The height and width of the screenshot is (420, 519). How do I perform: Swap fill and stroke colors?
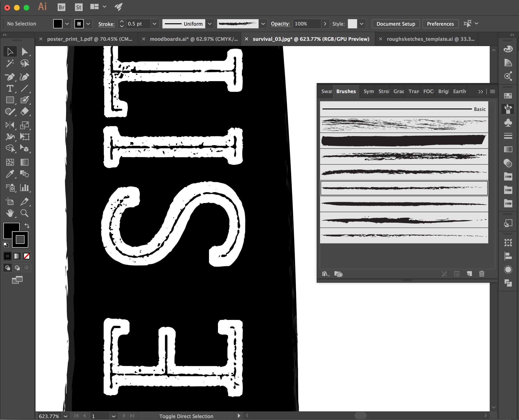pos(27,226)
